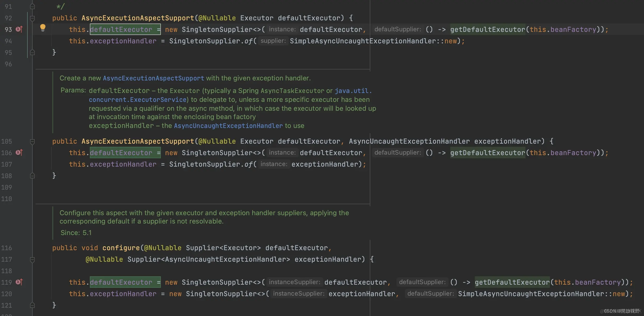Viewport: 644px width, 316px height.
Task: Click the 'instance:' inlay hint on line 106
Action: pyautogui.click(x=282, y=153)
